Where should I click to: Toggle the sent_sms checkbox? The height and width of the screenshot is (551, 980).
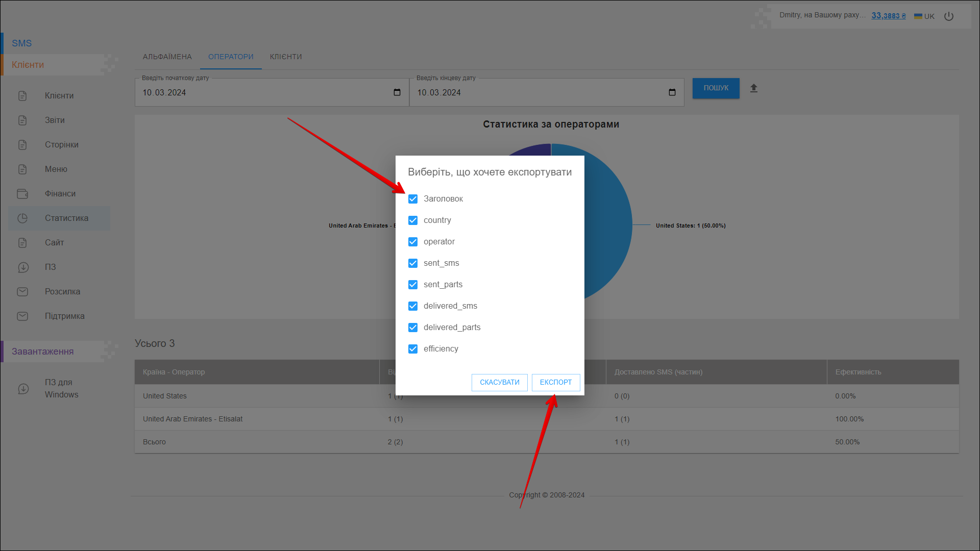[x=413, y=263]
